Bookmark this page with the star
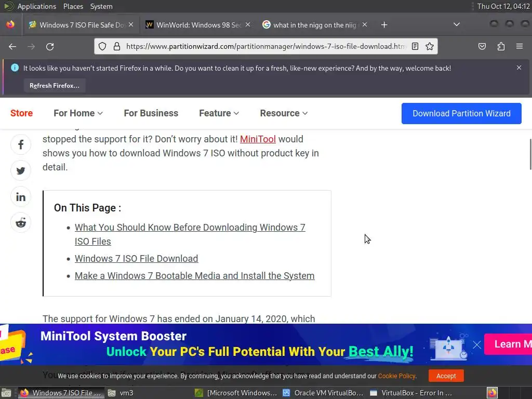The image size is (532, 399). tap(430, 46)
